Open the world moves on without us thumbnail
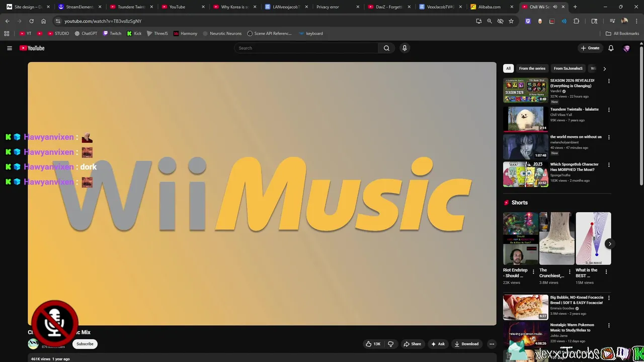Viewport: 644px width, 362px height. click(525, 146)
